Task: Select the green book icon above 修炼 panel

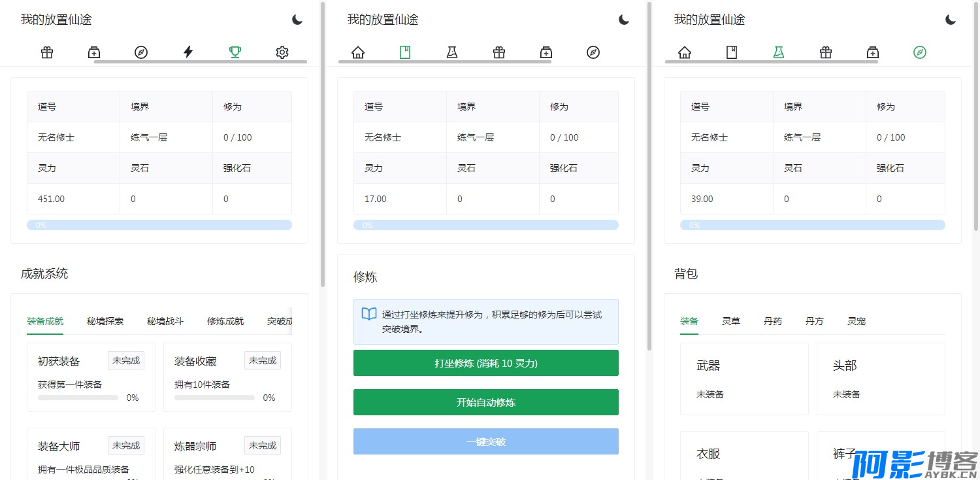Action: (405, 52)
